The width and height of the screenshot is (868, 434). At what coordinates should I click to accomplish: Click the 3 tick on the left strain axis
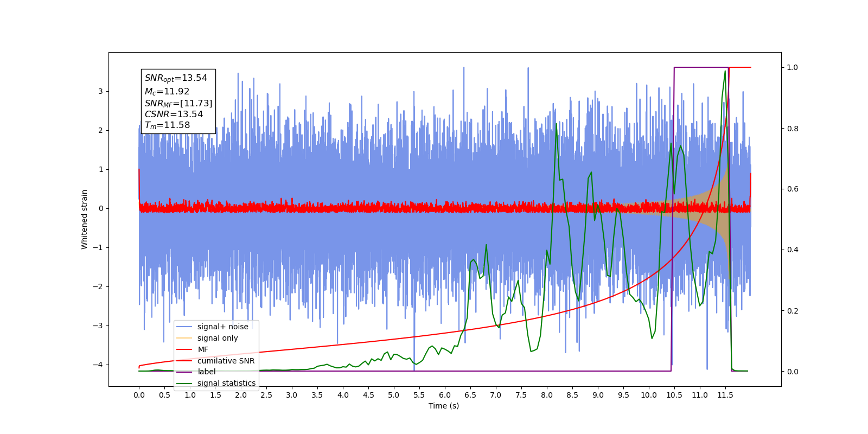pyautogui.click(x=100, y=91)
